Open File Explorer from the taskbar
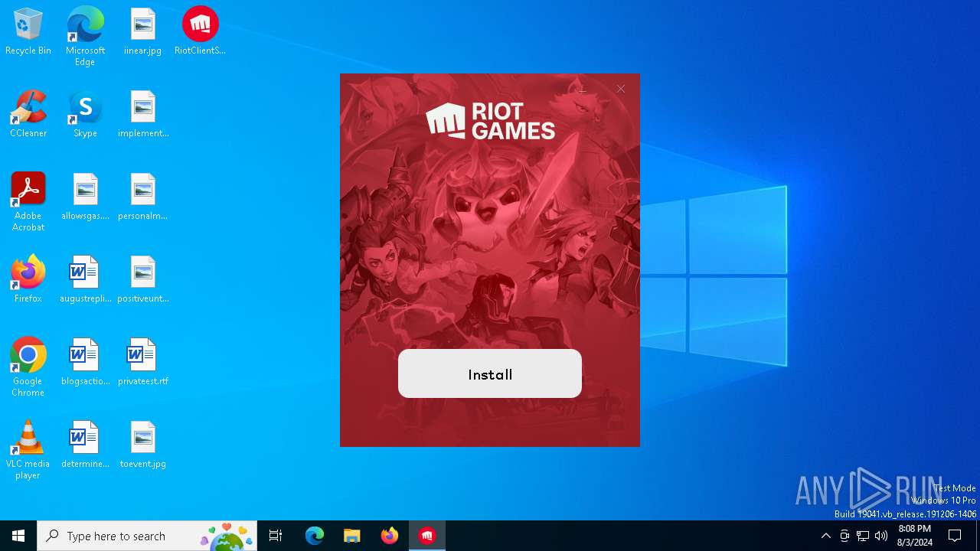 [351, 536]
